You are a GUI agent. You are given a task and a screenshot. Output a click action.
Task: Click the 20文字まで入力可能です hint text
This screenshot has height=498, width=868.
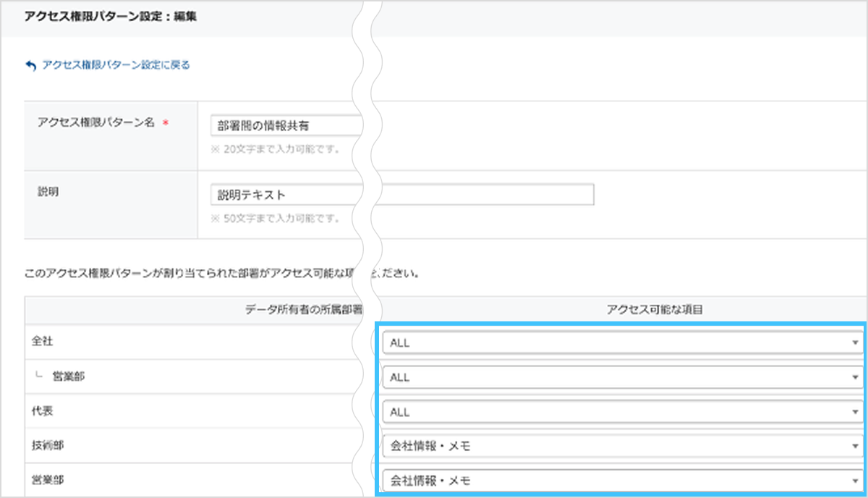[x=275, y=149]
